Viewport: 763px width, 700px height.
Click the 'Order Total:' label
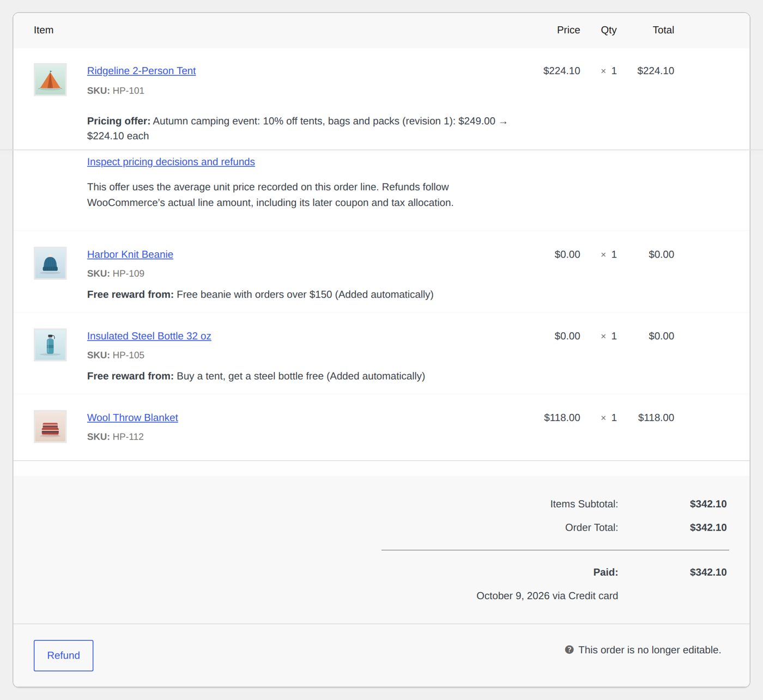[591, 527]
